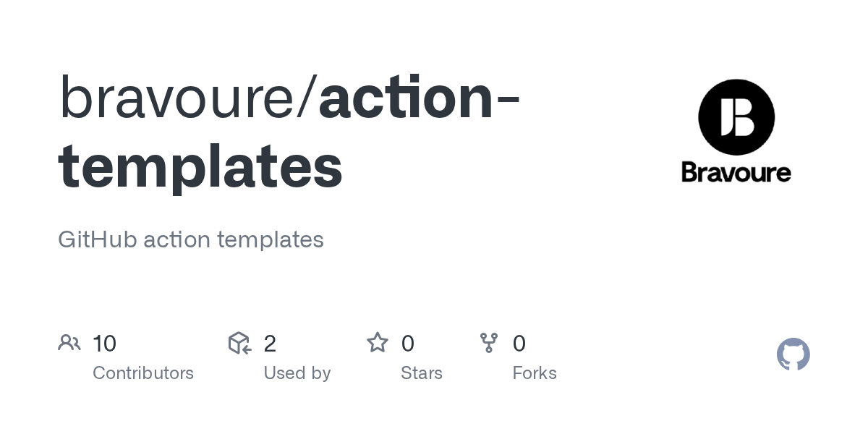Select the "GitHub action templates" description

(191, 239)
